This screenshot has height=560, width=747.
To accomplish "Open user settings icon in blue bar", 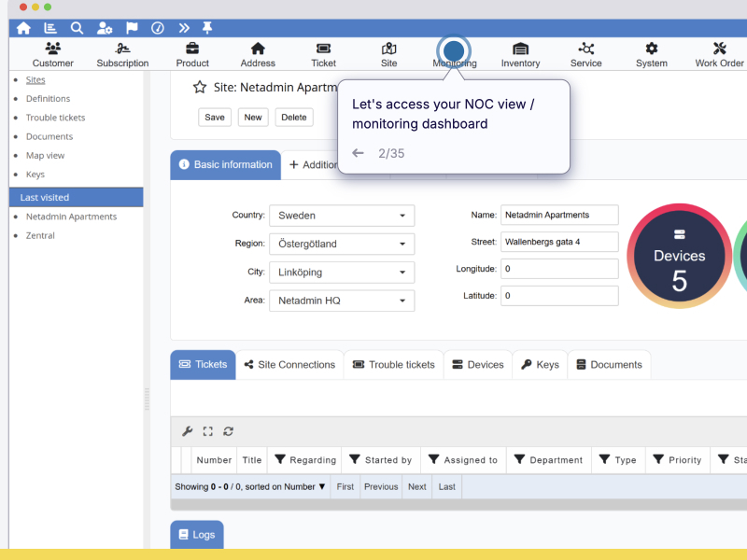I will [105, 28].
